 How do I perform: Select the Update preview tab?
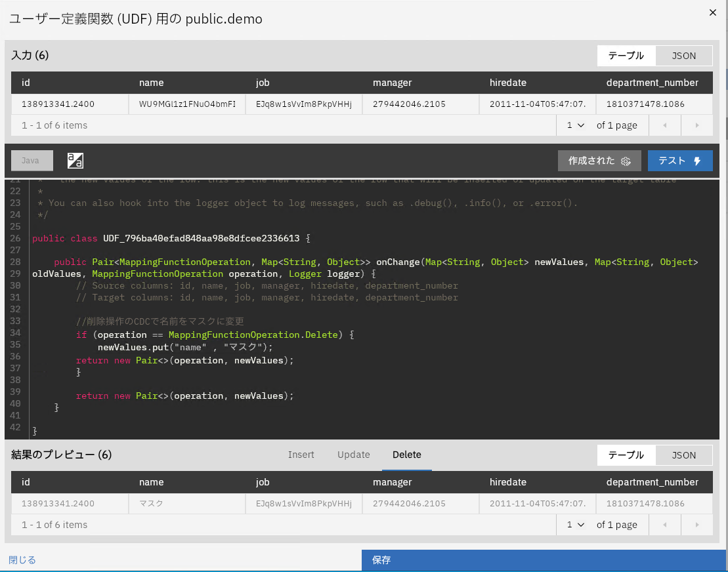click(354, 455)
